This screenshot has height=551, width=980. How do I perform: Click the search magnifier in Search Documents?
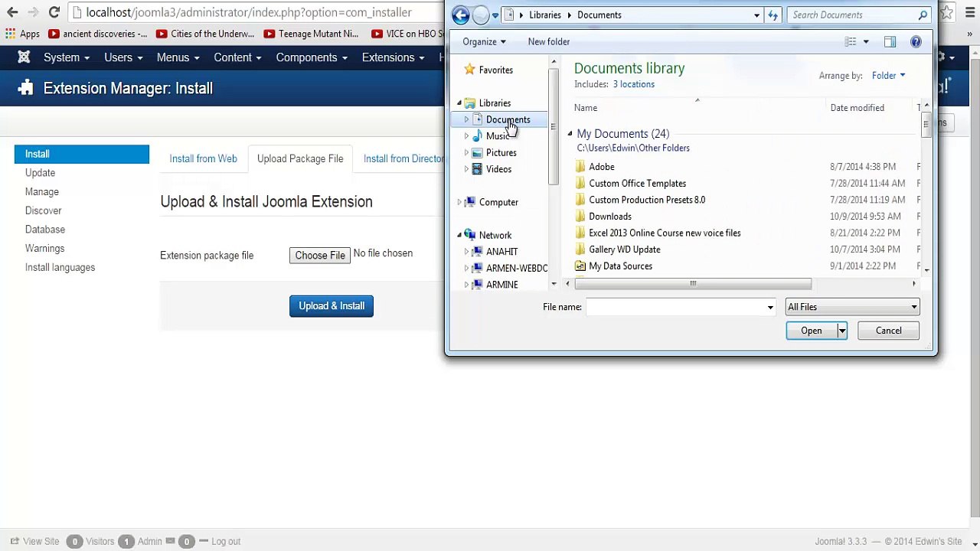[x=923, y=15]
